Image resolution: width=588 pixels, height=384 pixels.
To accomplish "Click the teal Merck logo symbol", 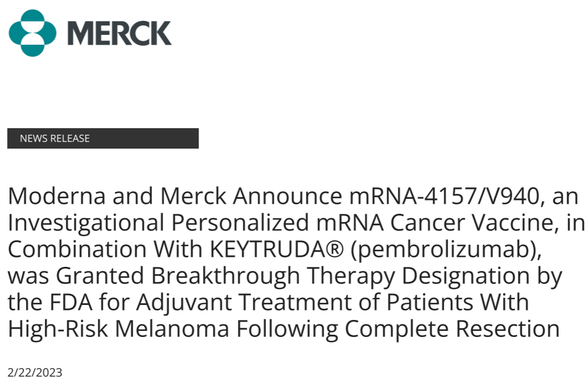I will pyautogui.click(x=33, y=33).
